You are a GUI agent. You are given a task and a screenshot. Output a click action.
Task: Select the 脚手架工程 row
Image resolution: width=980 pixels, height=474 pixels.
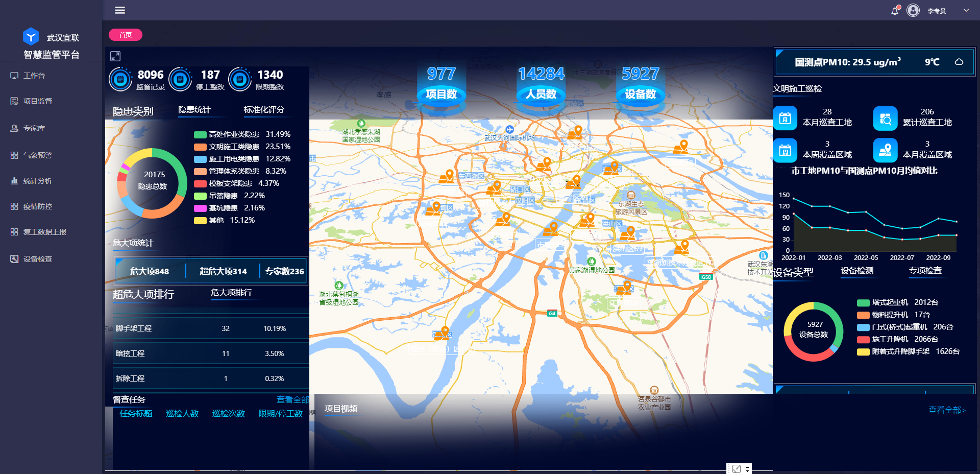[x=211, y=328]
